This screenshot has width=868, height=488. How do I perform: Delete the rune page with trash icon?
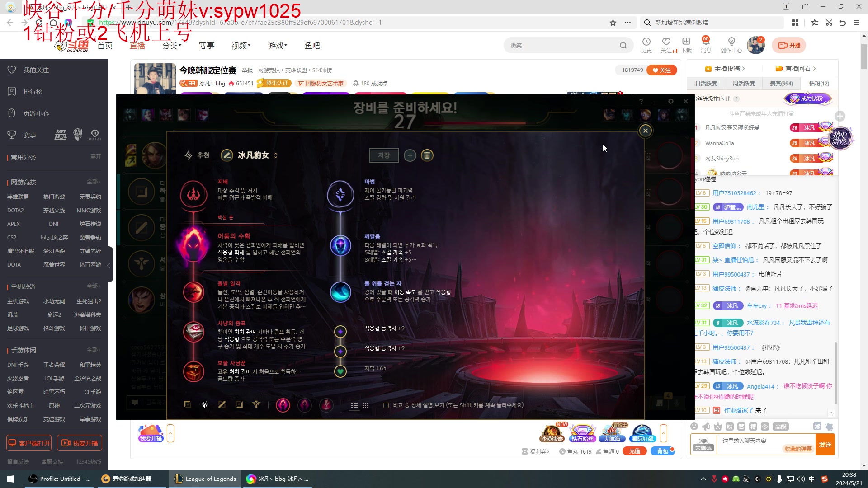click(427, 155)
